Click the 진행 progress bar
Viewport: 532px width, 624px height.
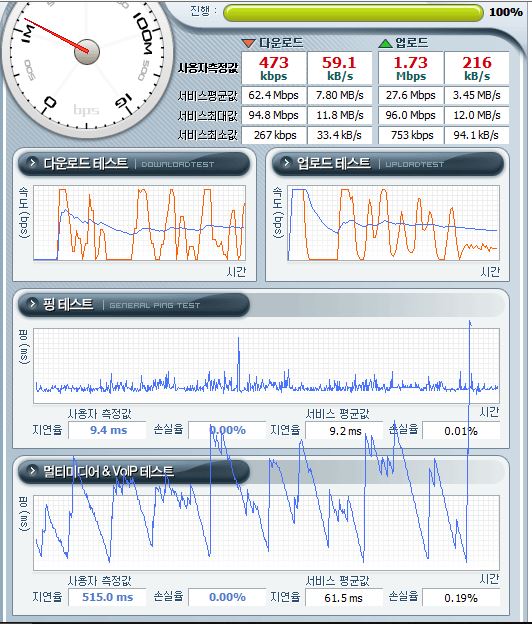[353, 13]
